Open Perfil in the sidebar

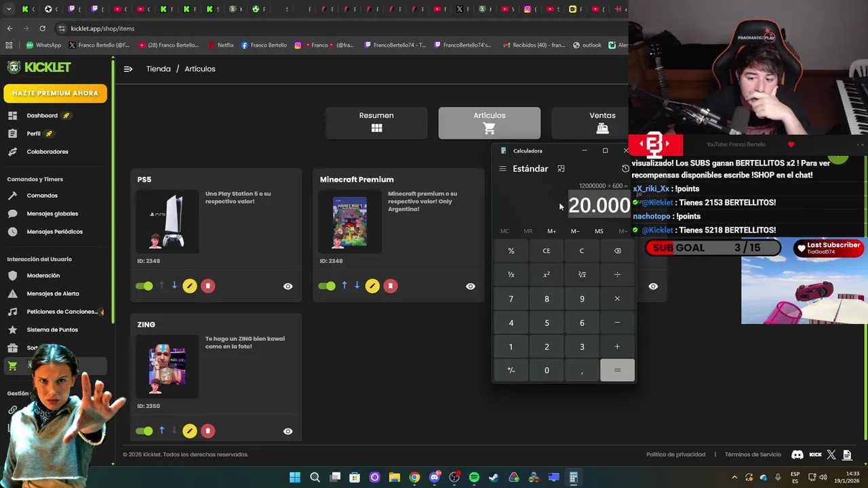pos(34,134)
